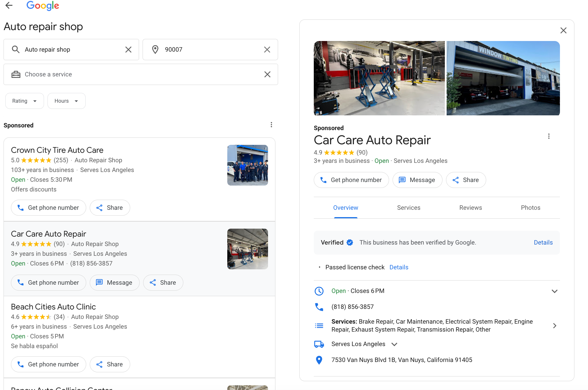Click Message button in detail panel
Viewport: 588px width, 390px height.
point(417,180)
